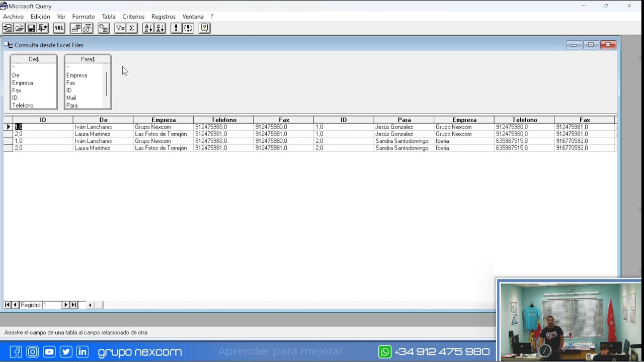Screen dimensions: 644x362
Task: Select the asterisk field in De$ table
Action: click(x=14, y=67)
